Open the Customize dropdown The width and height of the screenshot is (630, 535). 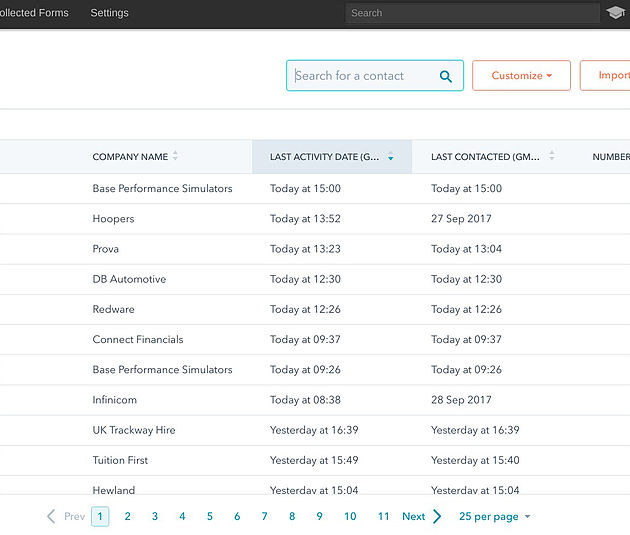[521, 76]
